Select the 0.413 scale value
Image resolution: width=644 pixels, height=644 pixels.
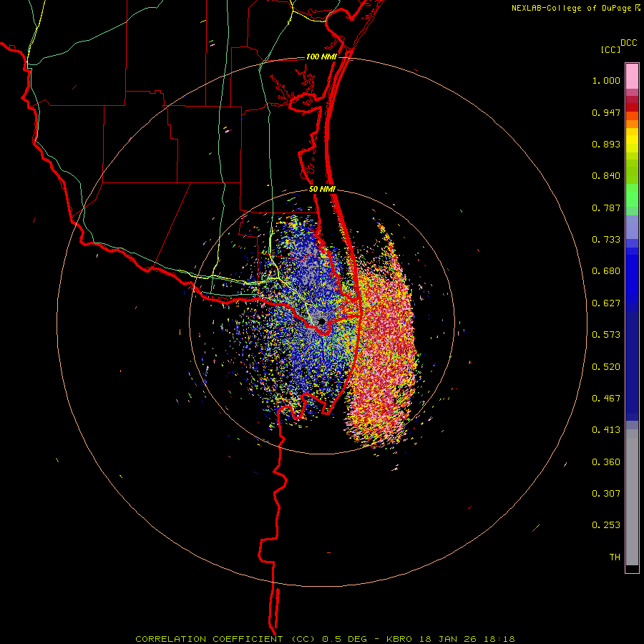[x=606, y=430]
